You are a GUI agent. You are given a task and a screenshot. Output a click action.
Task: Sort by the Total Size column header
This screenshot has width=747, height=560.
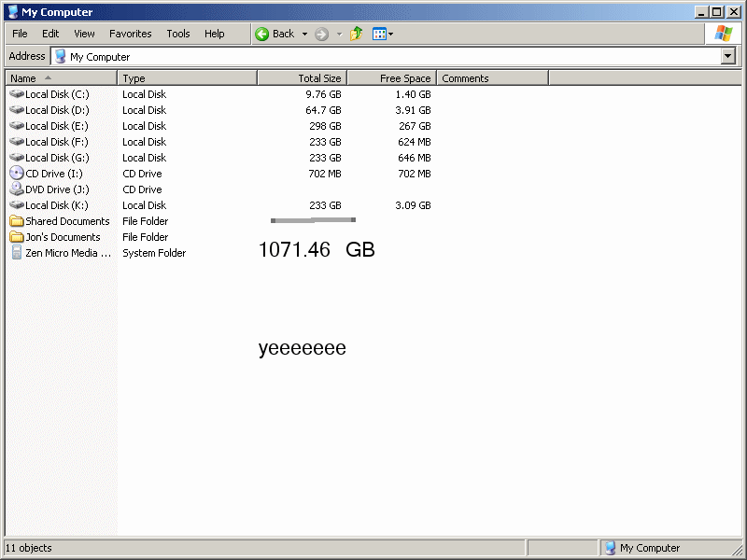pyautogui.click(x=302, y=78)
